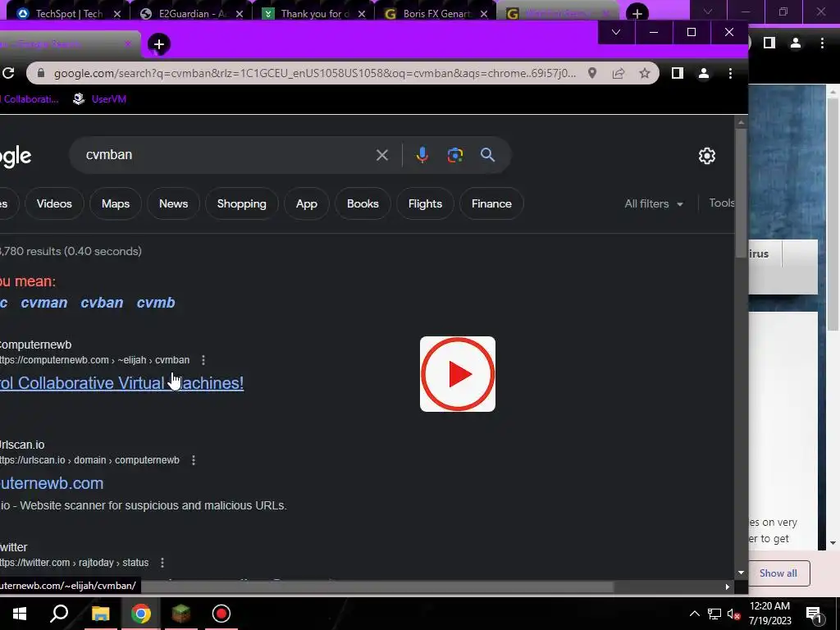This screenshot has width=840, height=630.
Task: Click in the cvmban search field
Action: coord(225,155)
